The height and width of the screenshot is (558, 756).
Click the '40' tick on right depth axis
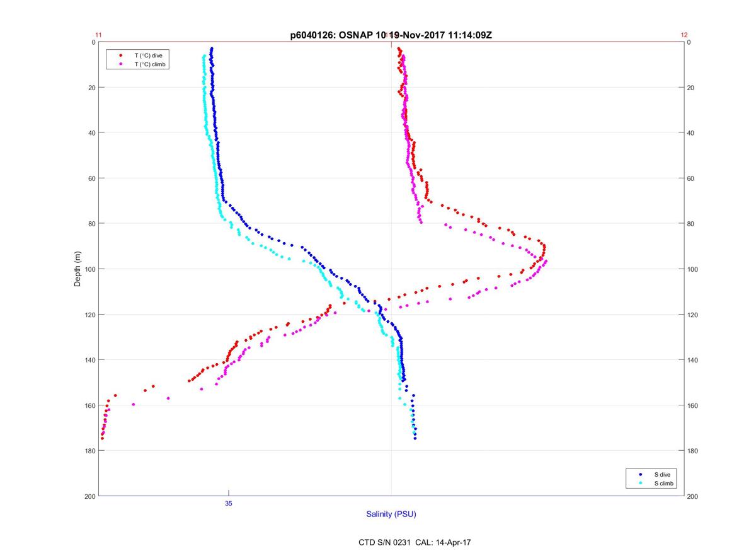pyautogui.click(x=691, y=133)
